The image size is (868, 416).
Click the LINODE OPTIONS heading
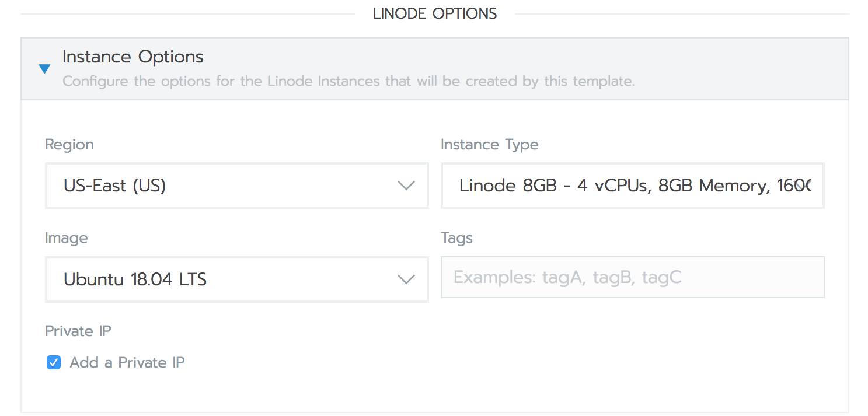(434, 13)
